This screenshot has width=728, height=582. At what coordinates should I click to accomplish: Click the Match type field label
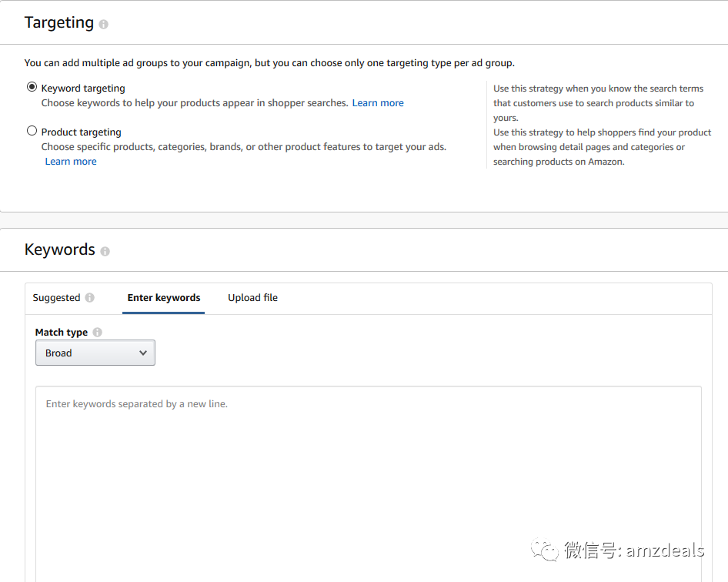[62, 333]
